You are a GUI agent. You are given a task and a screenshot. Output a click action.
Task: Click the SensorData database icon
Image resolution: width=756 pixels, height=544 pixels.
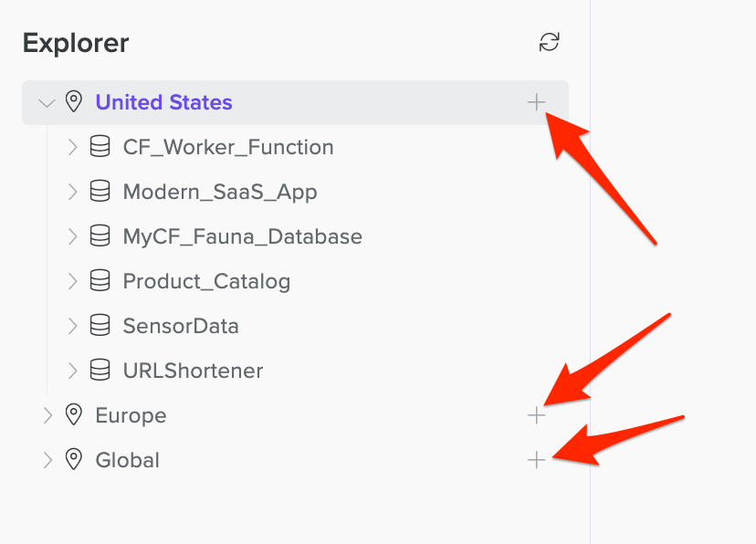coord(100,326)
